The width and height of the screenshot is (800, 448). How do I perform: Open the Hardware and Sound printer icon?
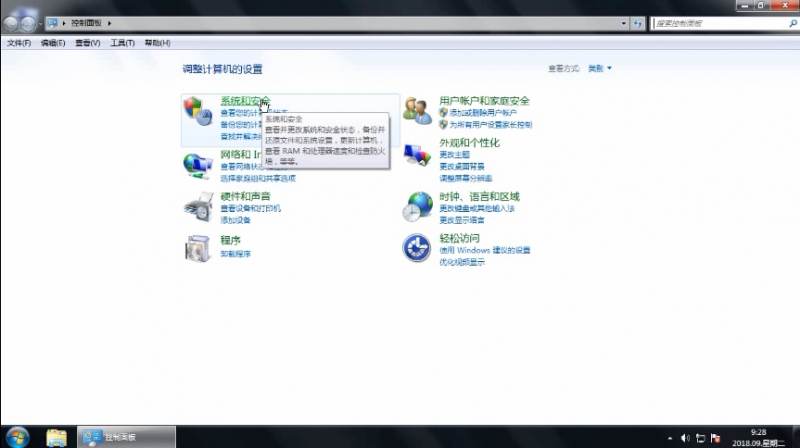pyautogui.click(x=198, y=207)
